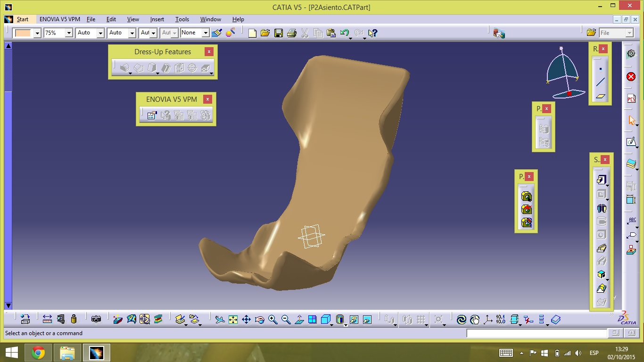
Task: Close the Dress-Up Features toolbar
Action: pyautogui.click(x=209, y=51)
